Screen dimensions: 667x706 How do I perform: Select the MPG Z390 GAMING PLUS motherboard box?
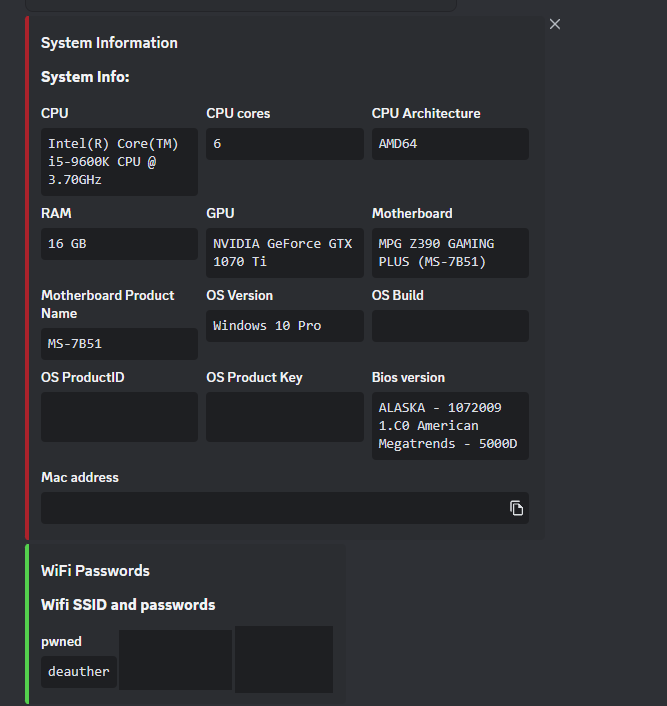450,252
